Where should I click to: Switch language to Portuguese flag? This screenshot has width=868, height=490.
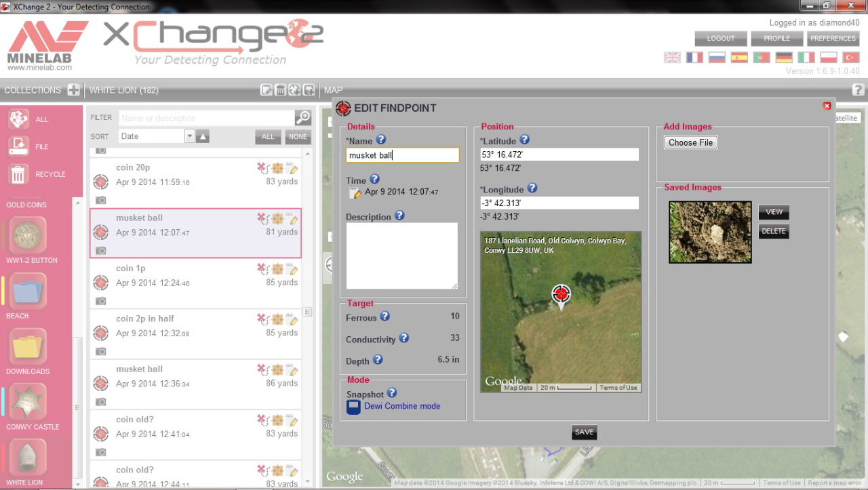(x=762, y=58)
